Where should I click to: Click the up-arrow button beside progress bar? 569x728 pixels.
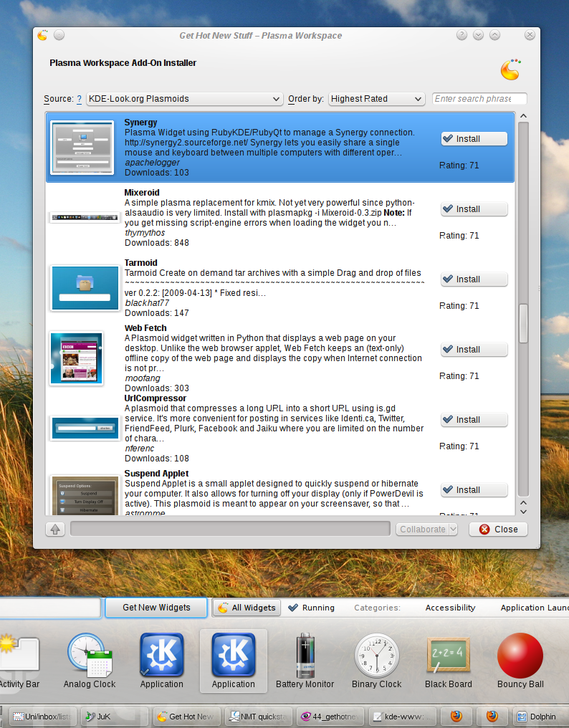coord(55,530)
